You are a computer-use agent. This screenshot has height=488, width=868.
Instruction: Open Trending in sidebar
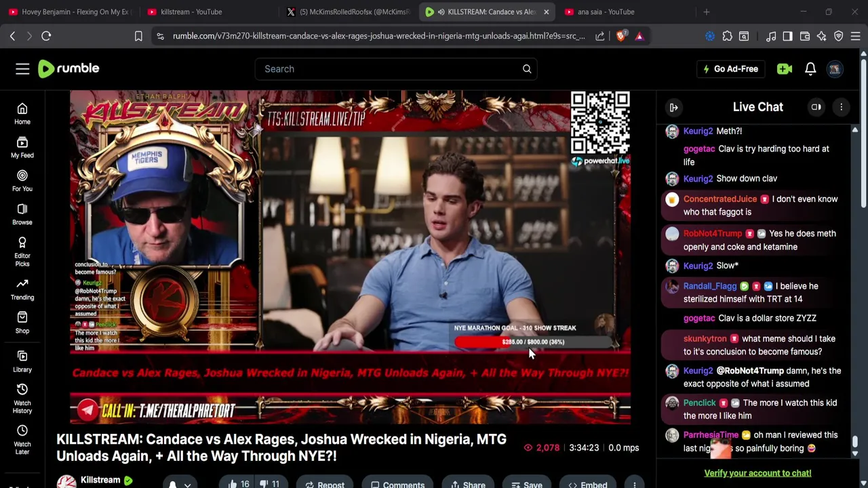(x=22, y=289)
